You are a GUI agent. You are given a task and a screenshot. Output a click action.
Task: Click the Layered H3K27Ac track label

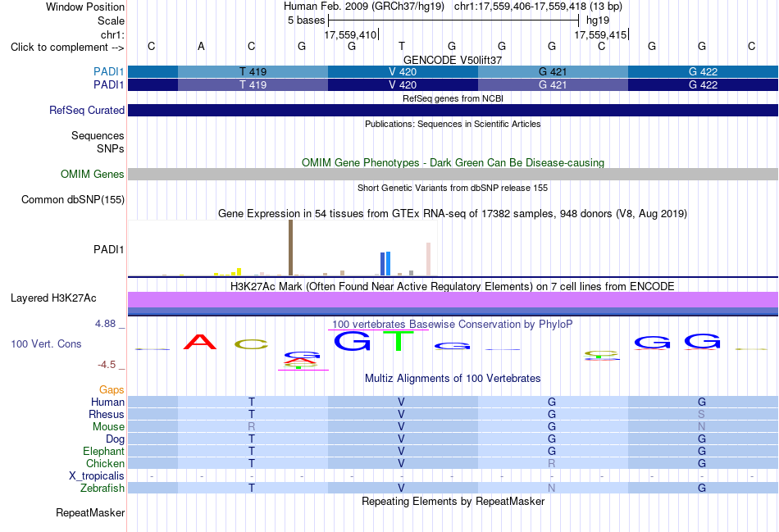(53, 298)
